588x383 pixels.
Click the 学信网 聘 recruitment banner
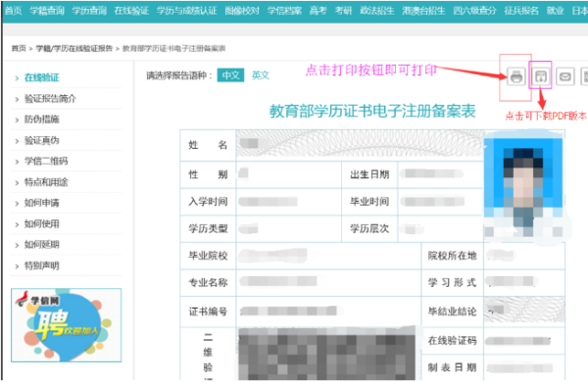(x=67, y=325)
